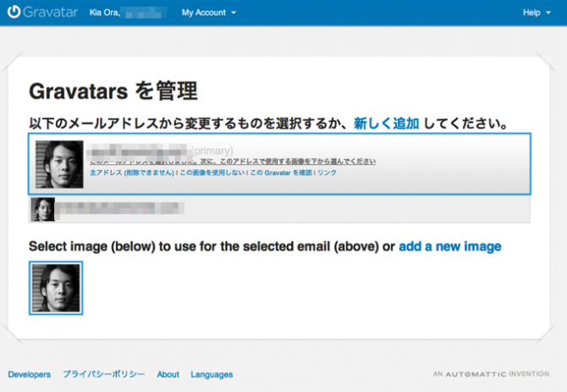Click the この Gravatar を確認 link
Image resolution: width=567 pixels, height=392 pixels.
click(281, 173)
